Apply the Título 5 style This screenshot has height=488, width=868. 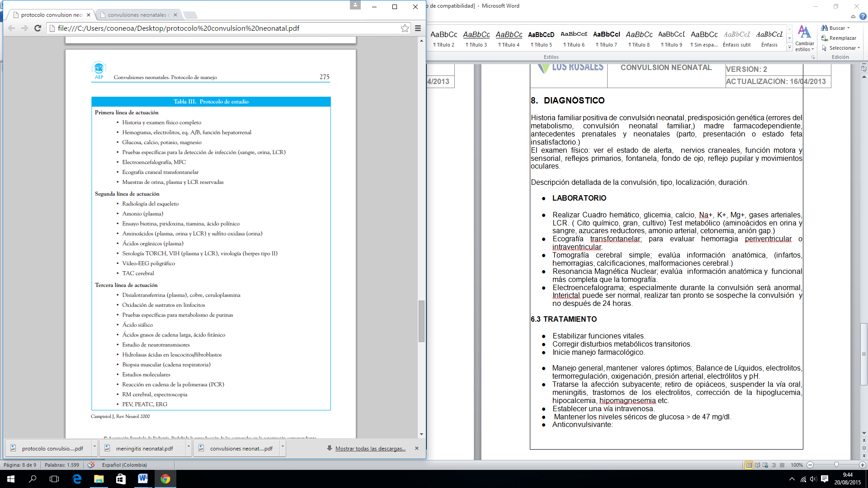click(x=541, y=39)
